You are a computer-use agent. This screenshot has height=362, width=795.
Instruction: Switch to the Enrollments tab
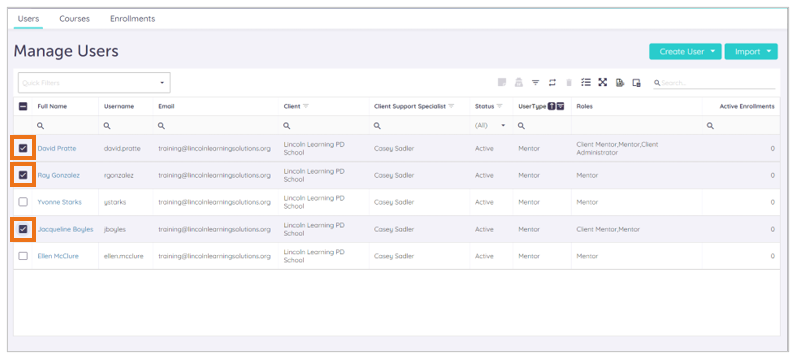point(133,19)
